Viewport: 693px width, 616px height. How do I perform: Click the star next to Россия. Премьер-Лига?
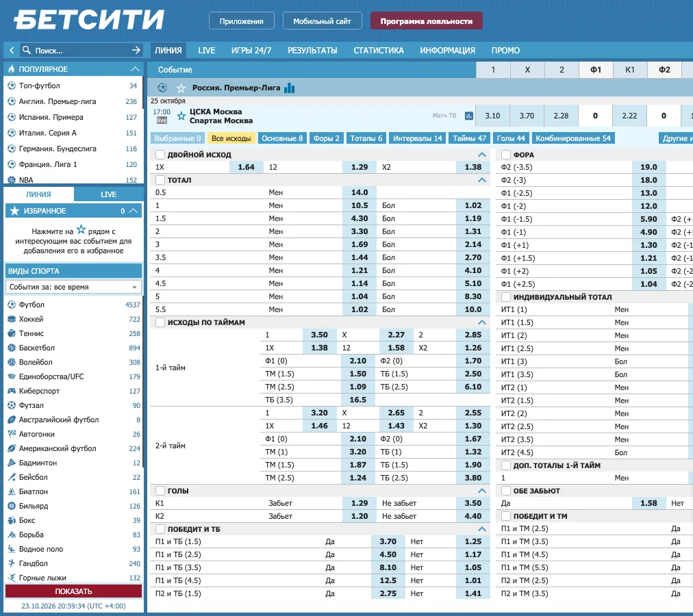point(181,88)
